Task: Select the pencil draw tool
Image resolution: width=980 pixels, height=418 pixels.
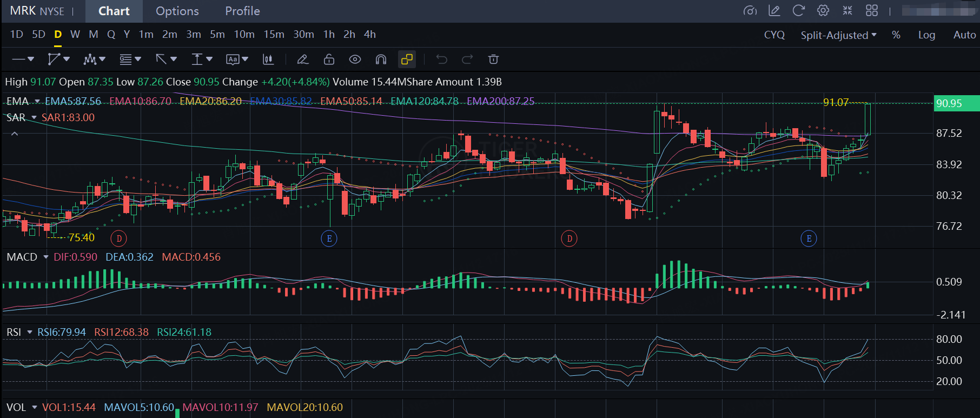Action: [x=303, y=59]
